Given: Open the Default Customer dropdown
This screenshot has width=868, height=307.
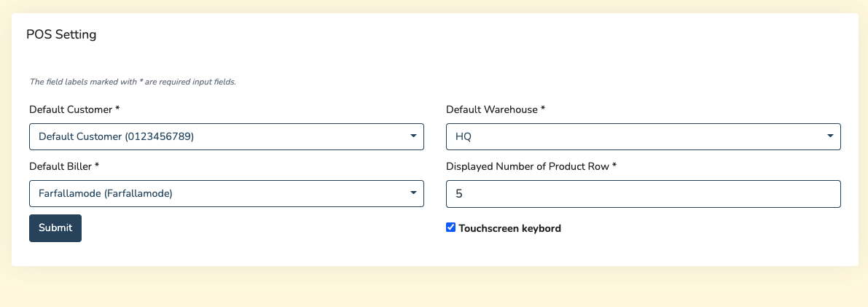Looking at the screenshot, I should [x=226, y=136].
